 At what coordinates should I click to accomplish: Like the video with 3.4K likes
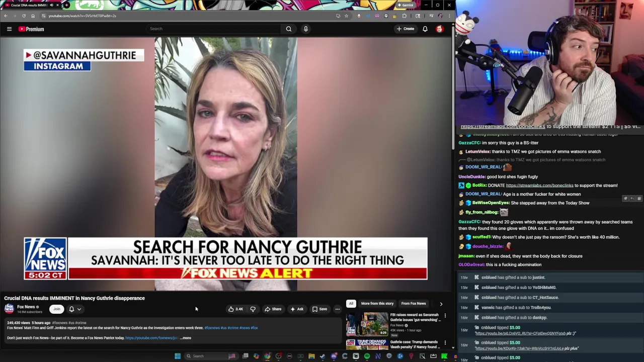[x=235, y=309]
